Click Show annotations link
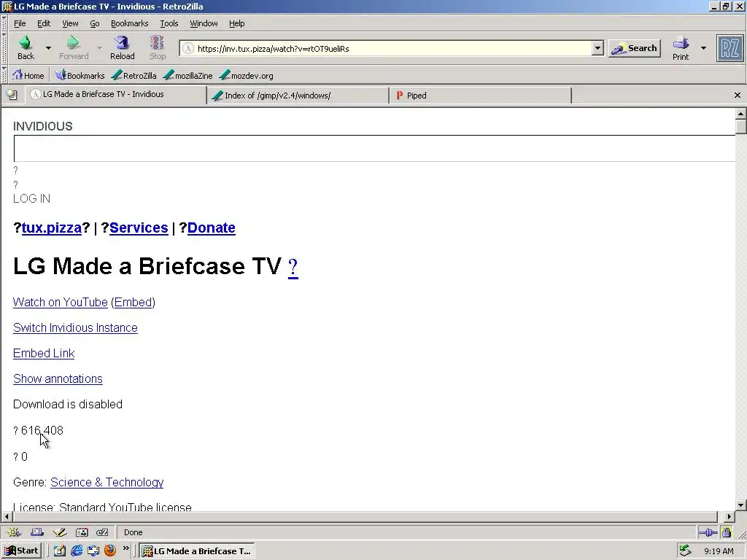Screen dimensions: 747x560 click(x=58, y=378)
